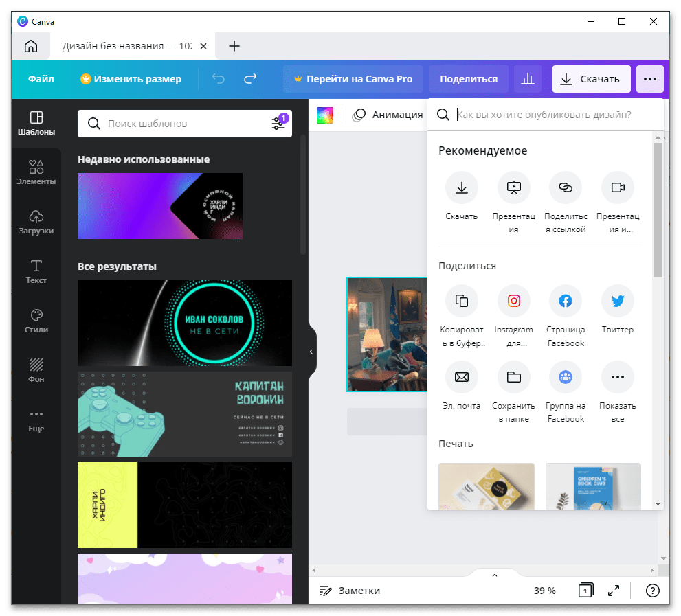Screen dimensions: 681x616
Task: Open the template search filters icon
Action: coord(279,124)
